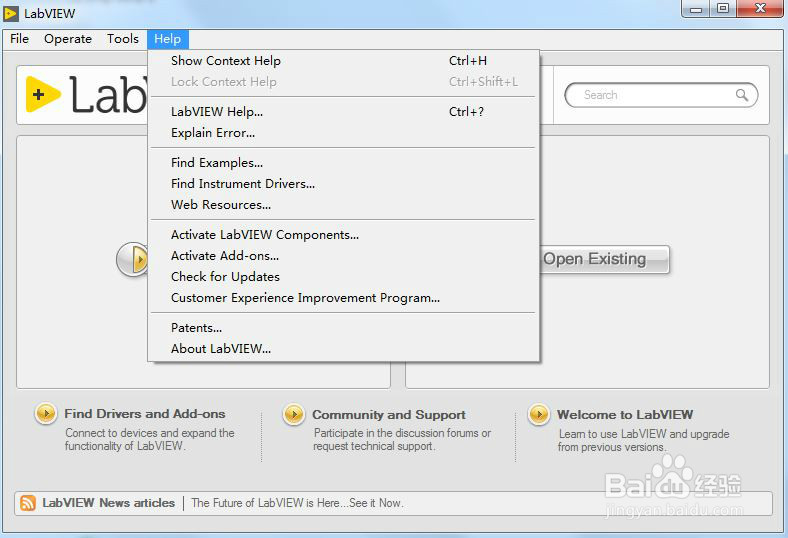Click the Welcome to LabVIEW arrow icon

click(x=539, y=415)
